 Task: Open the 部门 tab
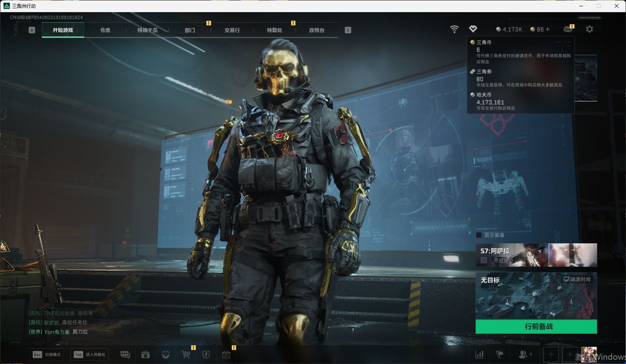190,30
